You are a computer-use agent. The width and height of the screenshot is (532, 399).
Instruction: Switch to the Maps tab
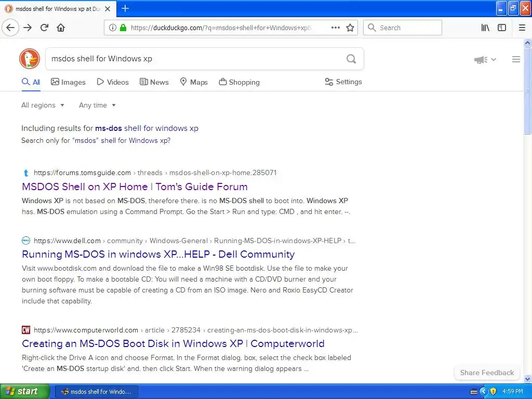pos(194,82)
